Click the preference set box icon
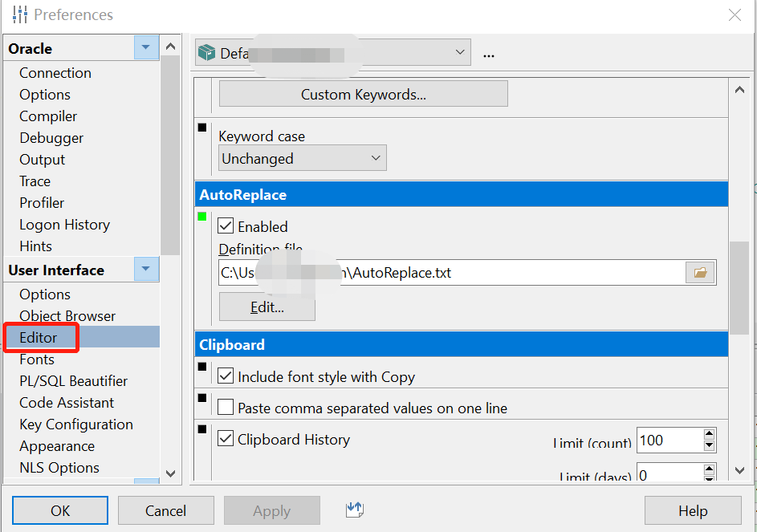The image size is (757, 532). [207, 53]
